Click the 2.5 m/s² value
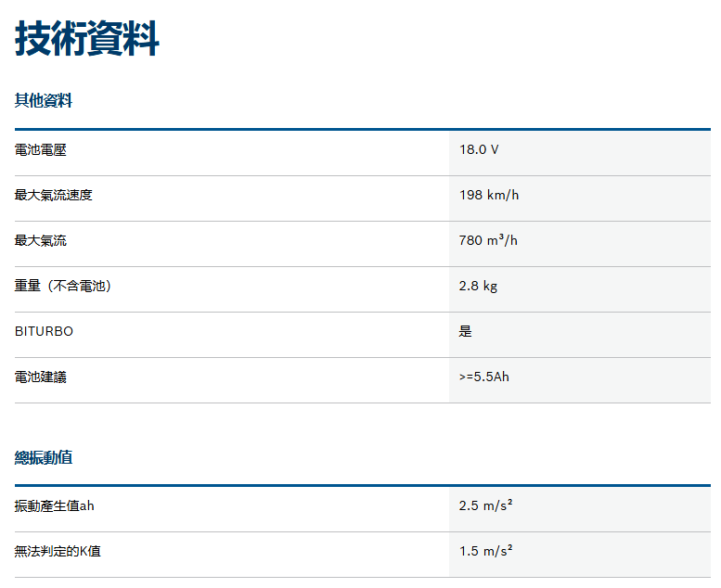This screenshot has width=721, height=588. (485, 505)
